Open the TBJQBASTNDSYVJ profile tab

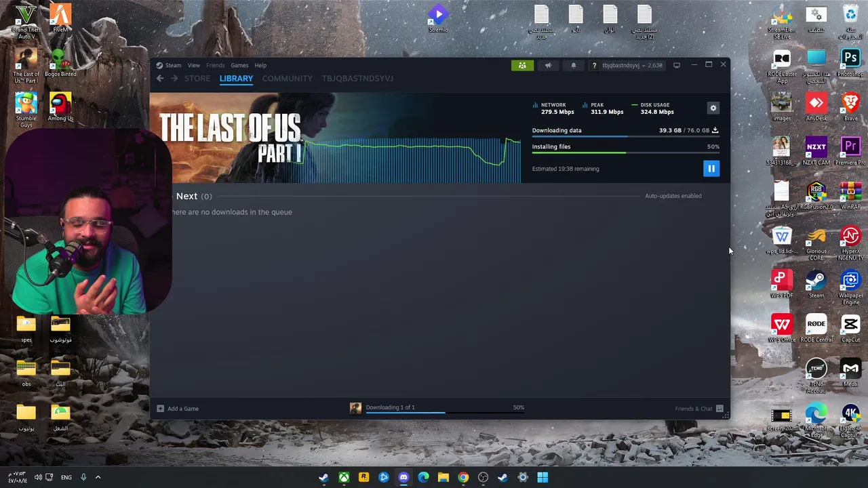[357, 79]
